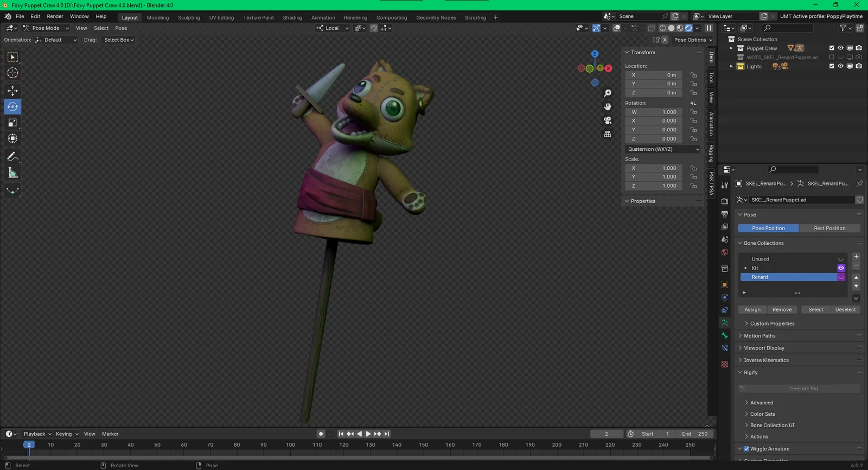Screen dimensions: 868x470
Task: Activate the Rotate tool
Action: click(12, 107)
